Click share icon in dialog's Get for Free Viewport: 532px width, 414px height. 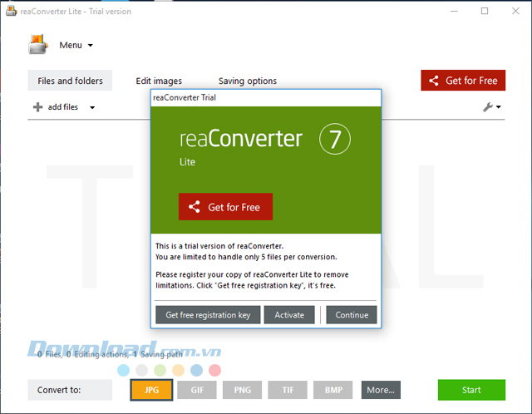[194, 207]
